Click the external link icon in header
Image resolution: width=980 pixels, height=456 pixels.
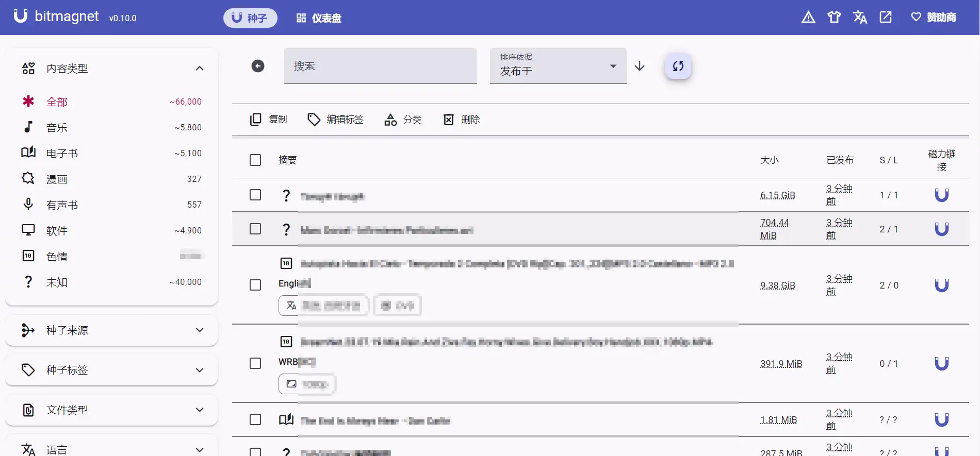886,18
